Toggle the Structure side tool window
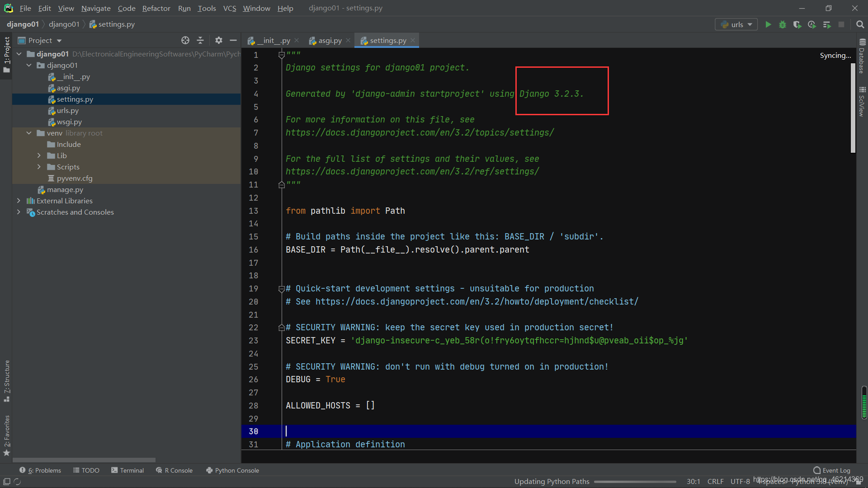The image size is (868, 488). (x=7, y=380)
